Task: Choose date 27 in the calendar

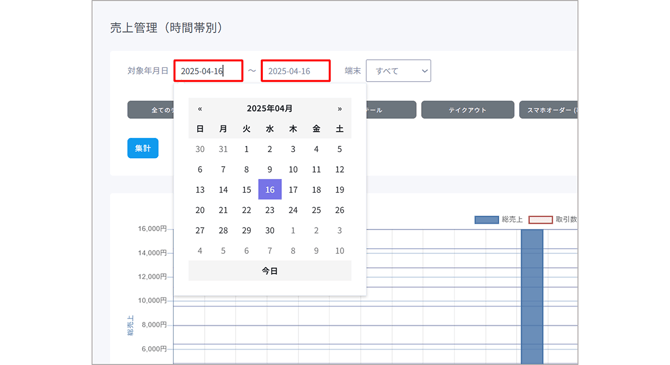Action: coord(200,230)
